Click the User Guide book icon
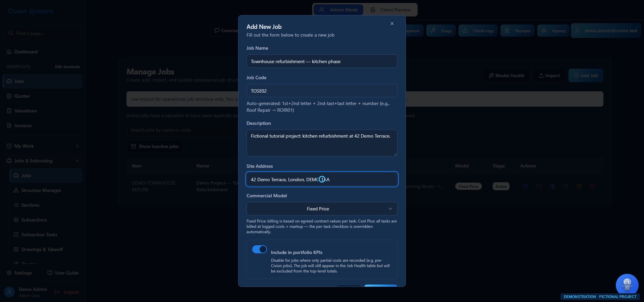This screenshot has width=644, height=302. (50, 273)
